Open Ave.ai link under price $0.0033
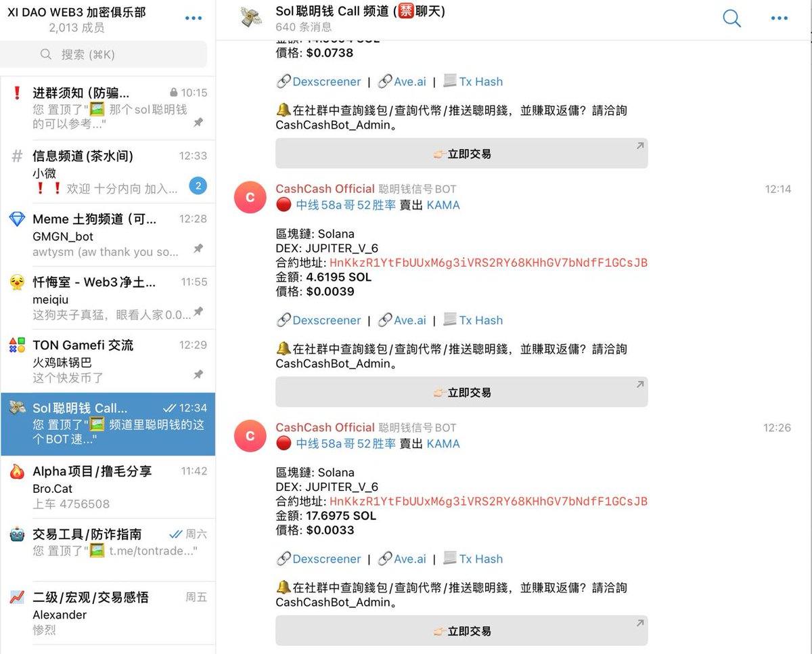This screenshot has width=812, height=654. coord(410,559)
